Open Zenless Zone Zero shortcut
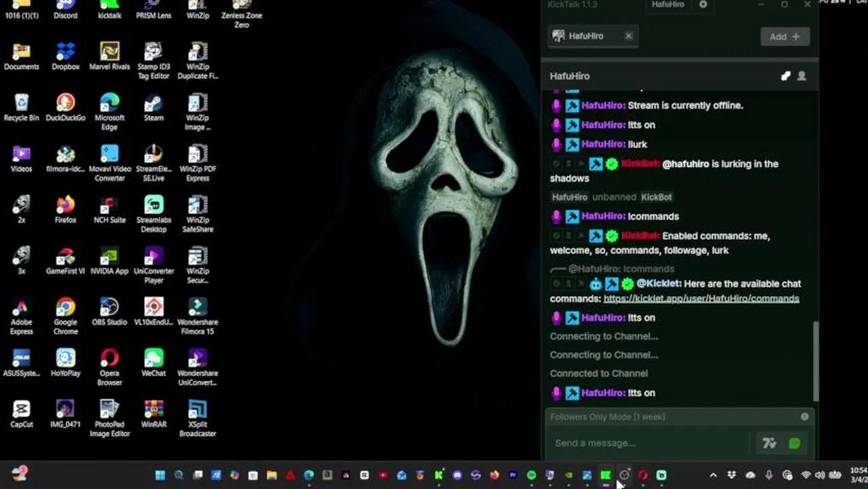The height and width of the screenshot is (489, 868). [241, 14]
